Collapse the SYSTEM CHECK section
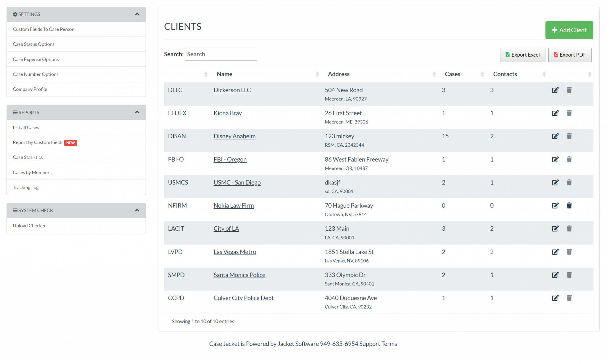This screenshot has width=607, height=364. pyautogui.click(x=137, y=210)
